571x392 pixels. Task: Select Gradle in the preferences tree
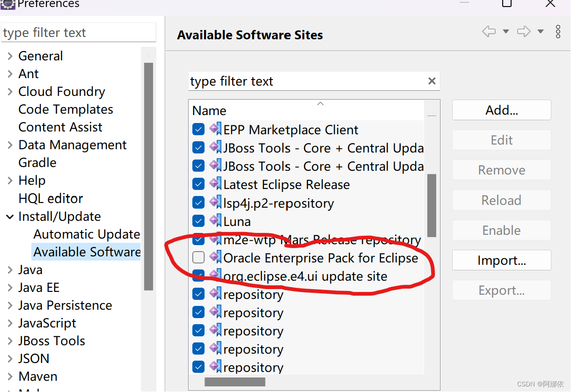(37, 163)
